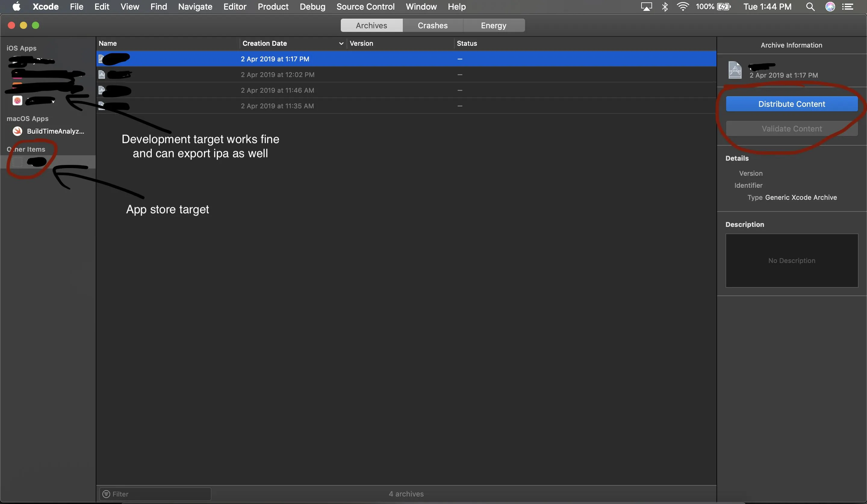The height and width of the screenshot is (504, 867).
Task: Click the AirPlay display icon
Action: [646, 7]
